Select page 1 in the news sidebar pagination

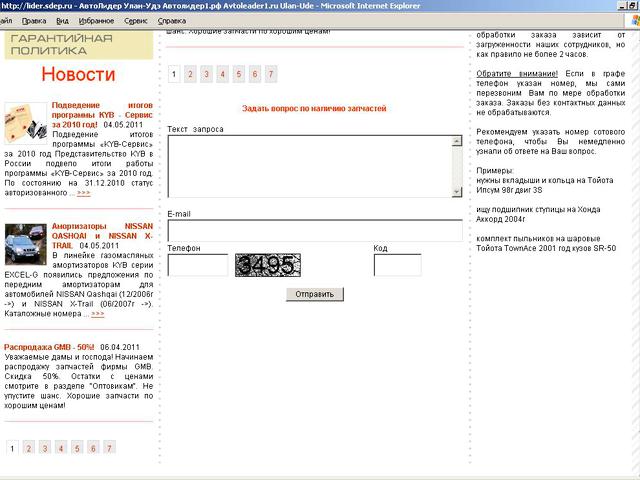click(x=12, y=448)
